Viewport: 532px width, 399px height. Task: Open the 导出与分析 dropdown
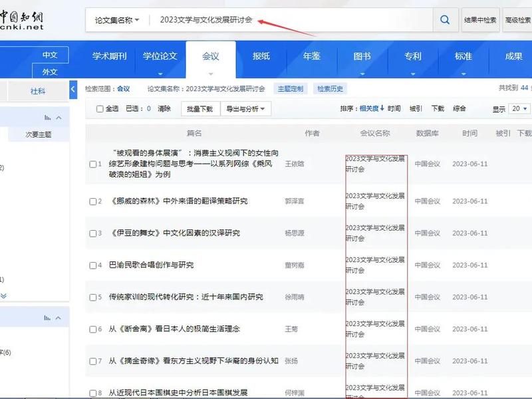(245, 108)
